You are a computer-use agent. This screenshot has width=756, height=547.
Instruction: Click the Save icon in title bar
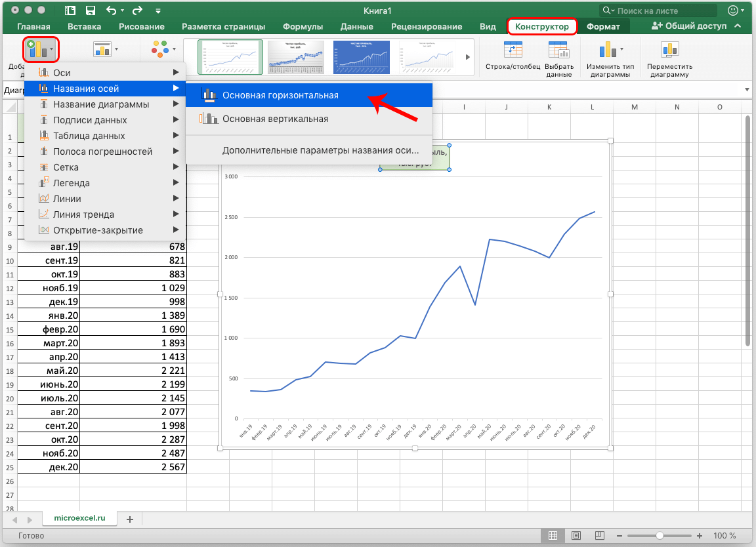pyautogui.click(x=90, y=10)
